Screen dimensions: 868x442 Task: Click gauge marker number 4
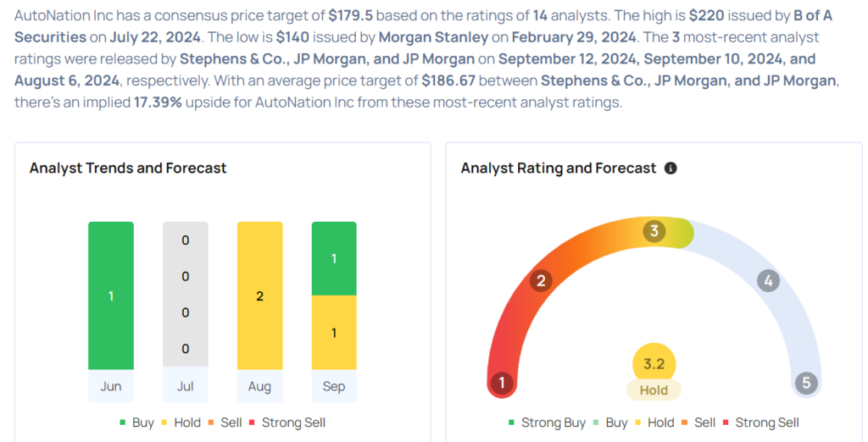pos(768,281)
